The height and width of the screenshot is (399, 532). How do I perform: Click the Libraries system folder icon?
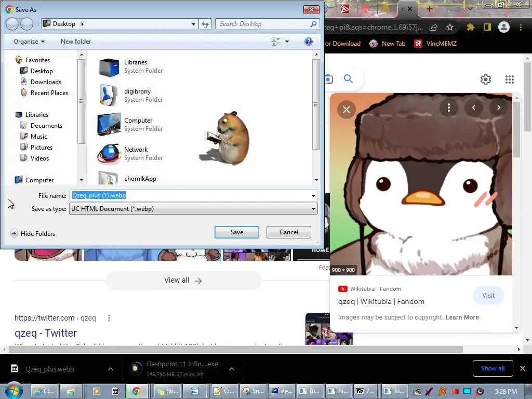coord(109,67)
